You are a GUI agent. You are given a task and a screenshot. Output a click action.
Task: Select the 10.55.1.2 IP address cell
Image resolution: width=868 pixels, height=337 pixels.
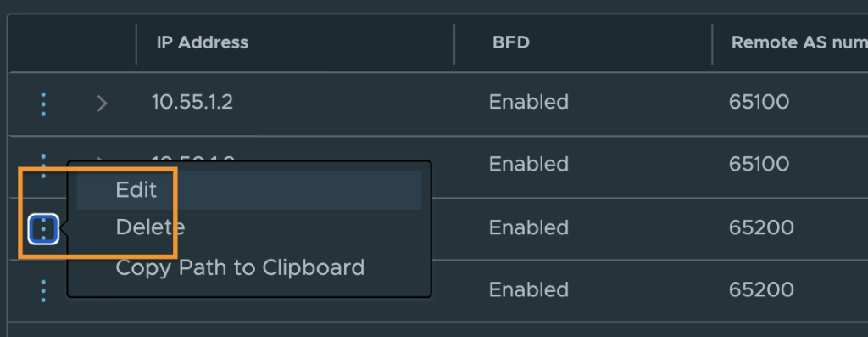point(192,103)
